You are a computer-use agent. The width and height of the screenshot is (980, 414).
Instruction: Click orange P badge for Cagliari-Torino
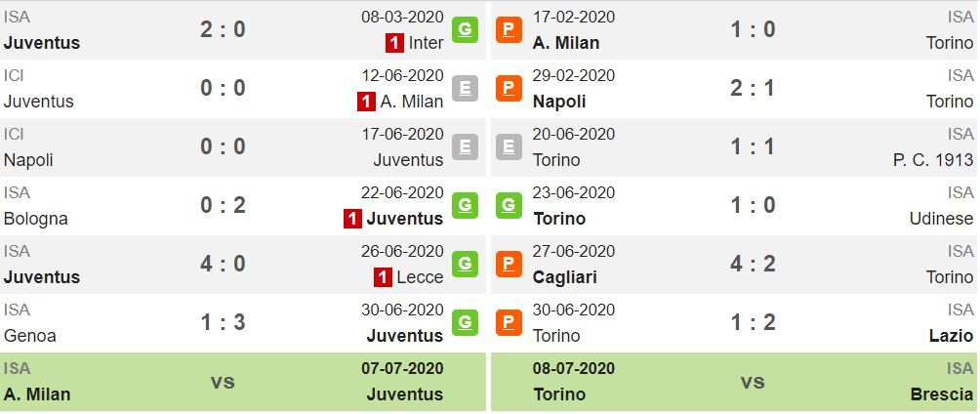pos(509,265)
